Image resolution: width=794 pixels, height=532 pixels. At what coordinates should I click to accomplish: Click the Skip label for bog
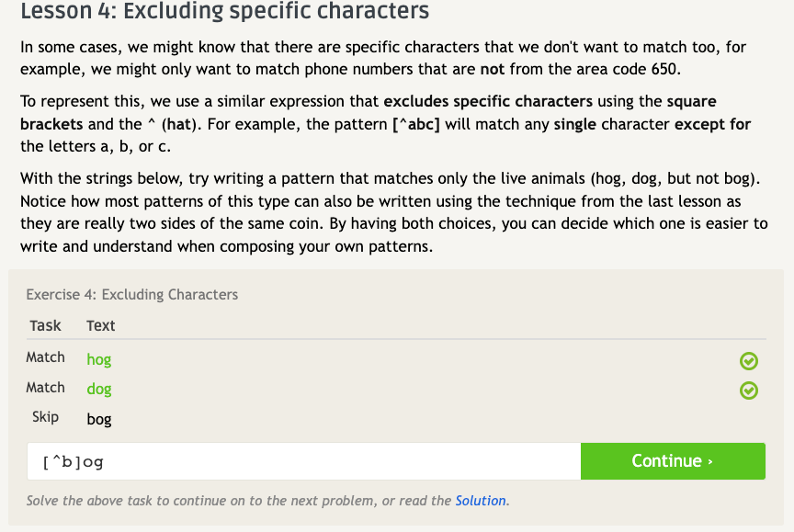pos(46,417)
